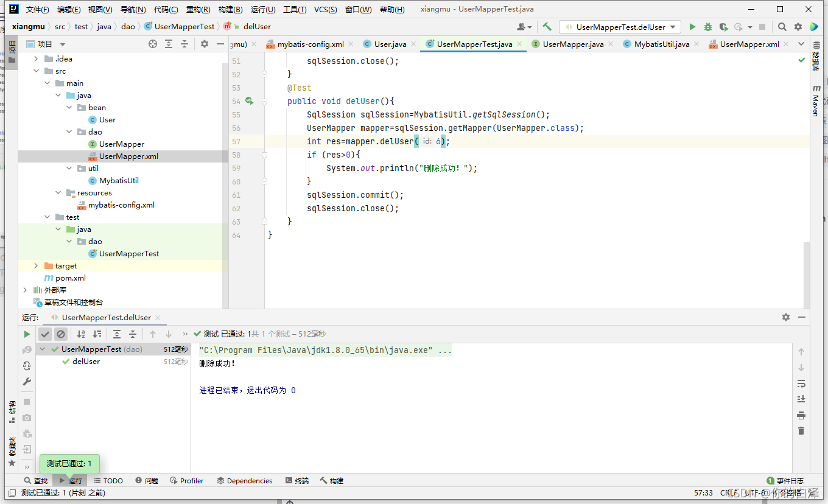
Task: Open project view 项目 dropdown arrow
Action: [63, 44]
